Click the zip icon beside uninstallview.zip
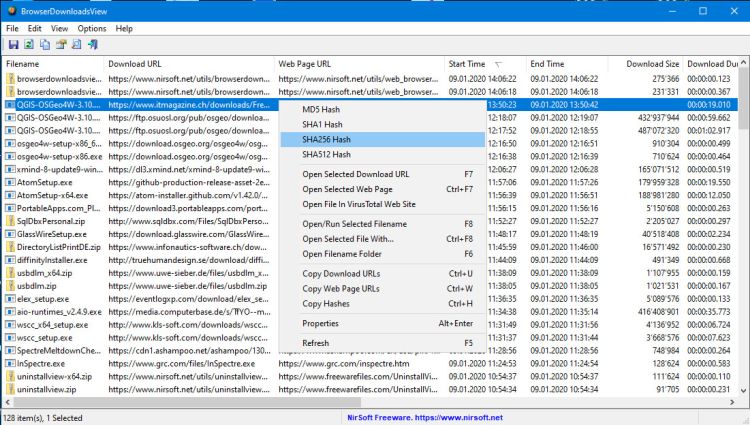 (x=10, y=389)
